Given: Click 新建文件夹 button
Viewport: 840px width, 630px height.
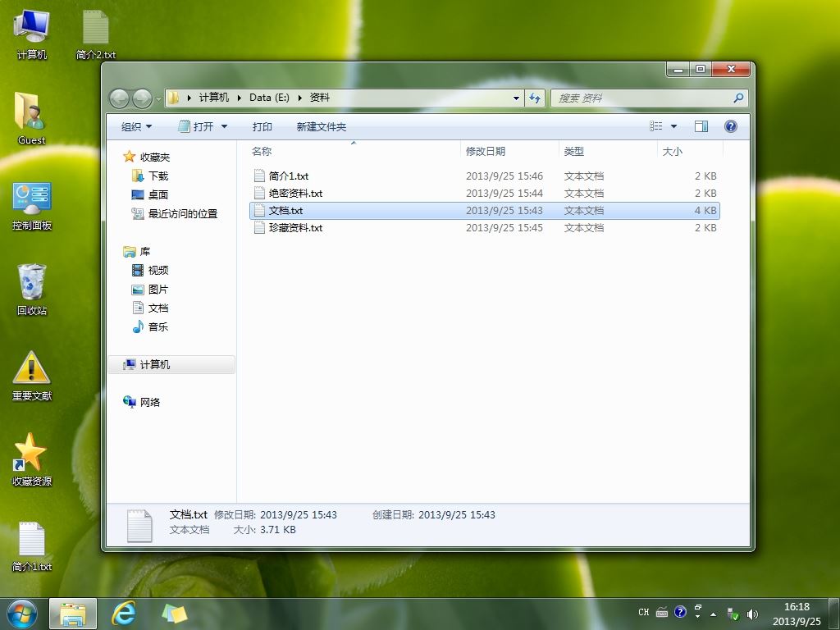Looking at the screenshot, I should click(x=322, y=127).
